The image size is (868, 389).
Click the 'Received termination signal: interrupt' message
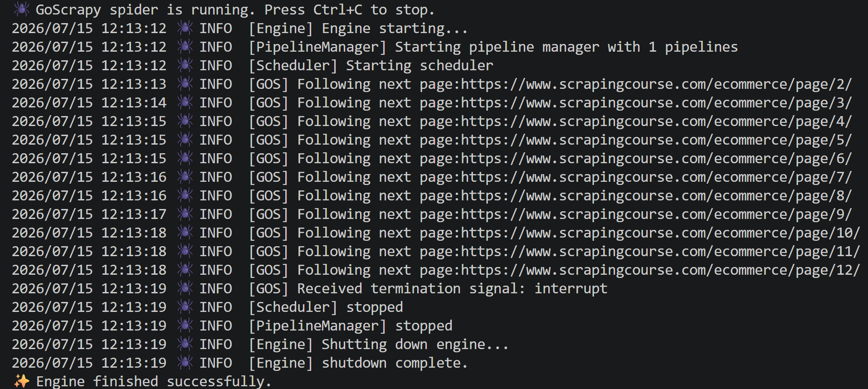pos(452,289)
